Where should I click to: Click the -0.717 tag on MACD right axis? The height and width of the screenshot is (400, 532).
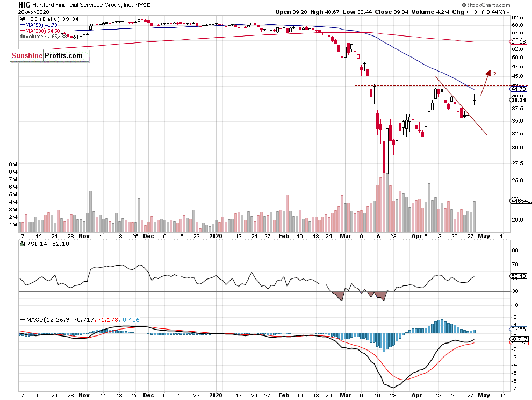tap(519, 339)
